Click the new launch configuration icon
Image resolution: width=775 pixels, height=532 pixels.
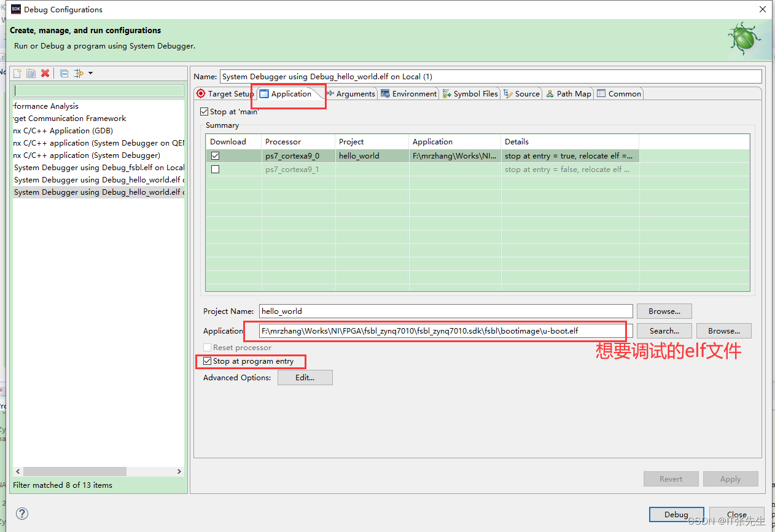click(x=17, y=74)
